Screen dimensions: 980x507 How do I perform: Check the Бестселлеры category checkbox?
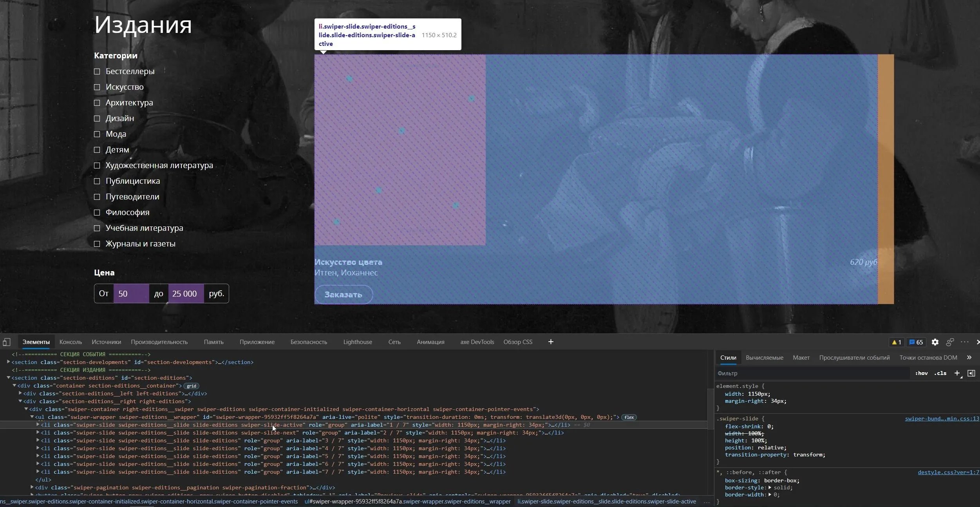pyautogui.click(x=97, y=71)
